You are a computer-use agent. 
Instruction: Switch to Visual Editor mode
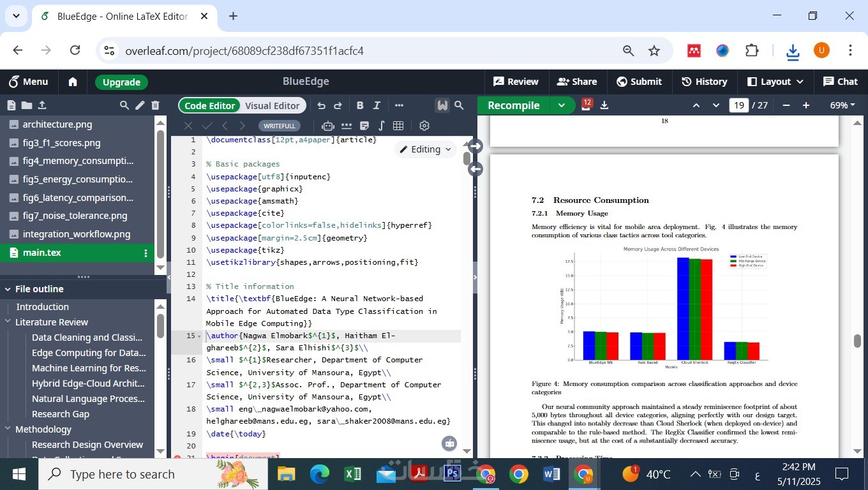tap(273, 106)
